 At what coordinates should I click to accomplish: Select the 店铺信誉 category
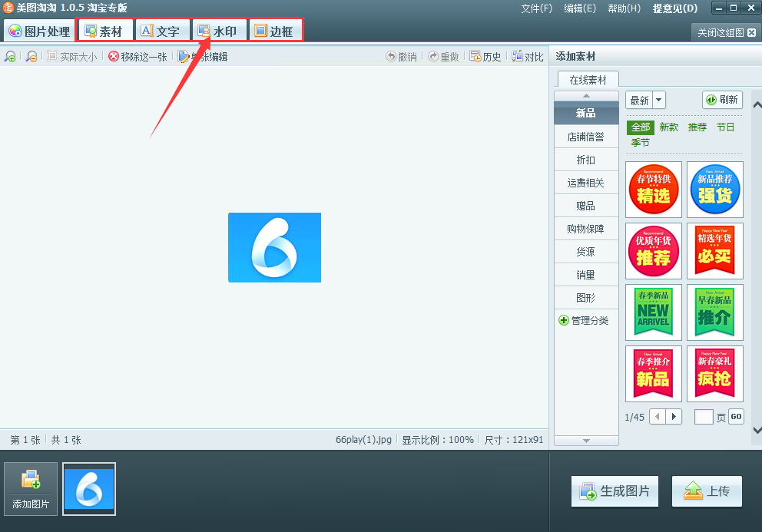tap(586, 137)
